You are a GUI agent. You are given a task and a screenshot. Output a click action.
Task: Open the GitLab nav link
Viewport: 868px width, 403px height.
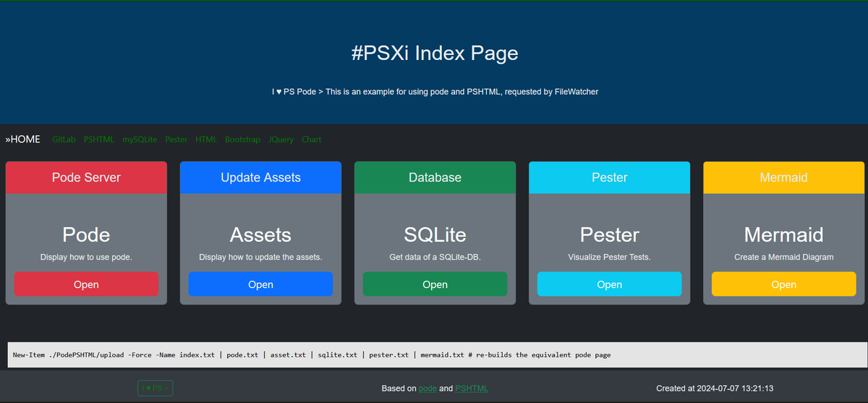point(64,140)
